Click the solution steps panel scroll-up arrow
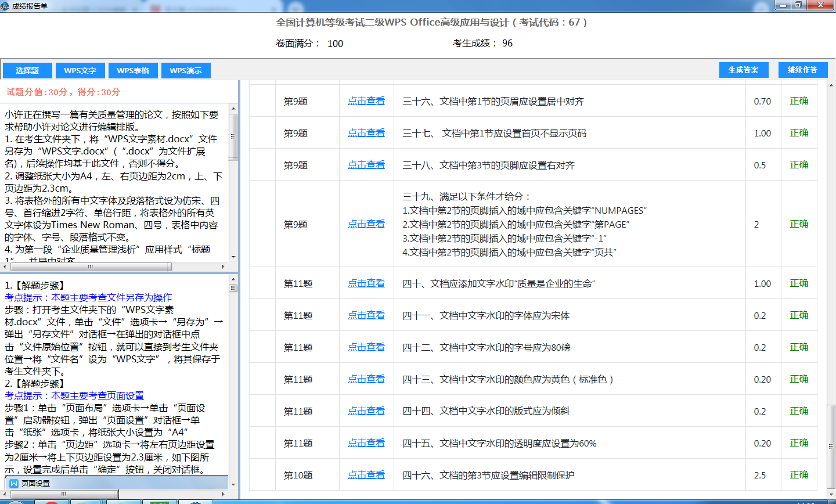The width and height of the screenshot is (836, 504). [233, 280]
